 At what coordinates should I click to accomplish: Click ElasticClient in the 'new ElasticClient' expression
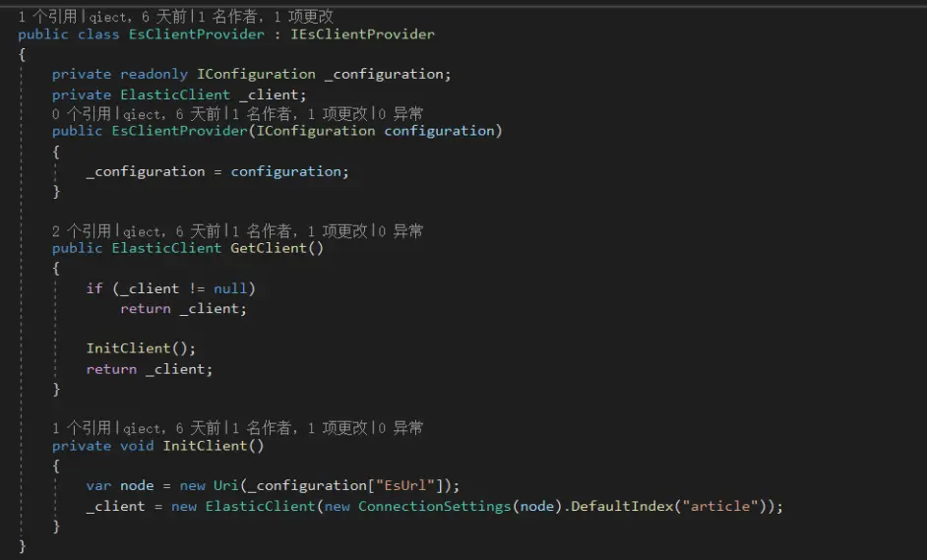pyautogui.click(x=260, y=506)
